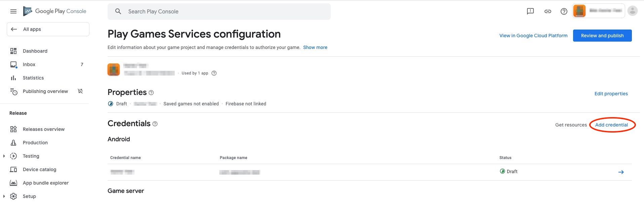Click the Inbox icon
This screenshot has width=644, height=203.
click(13, 64)
